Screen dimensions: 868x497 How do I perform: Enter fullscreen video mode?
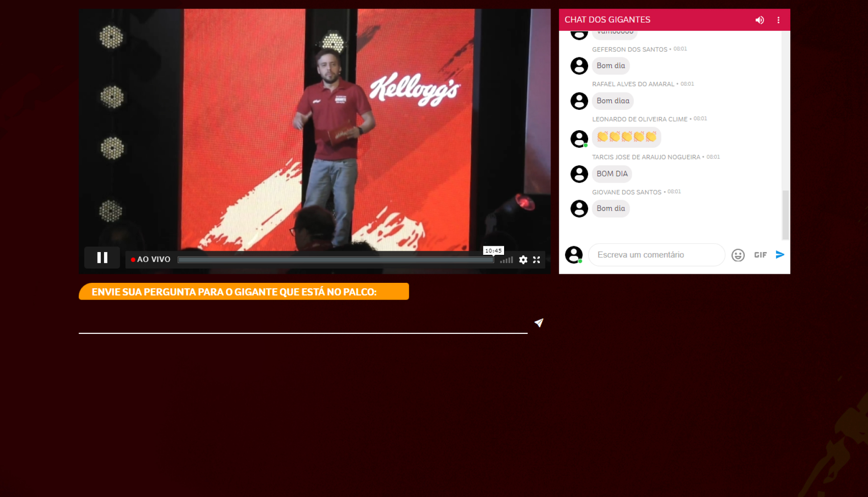point(537,260)
